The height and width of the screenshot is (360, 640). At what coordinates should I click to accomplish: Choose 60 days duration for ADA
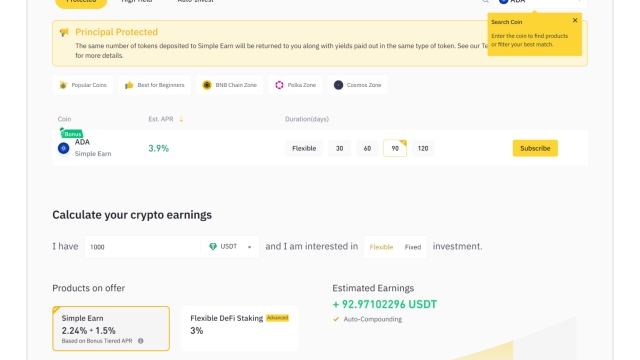coord(367,148)
